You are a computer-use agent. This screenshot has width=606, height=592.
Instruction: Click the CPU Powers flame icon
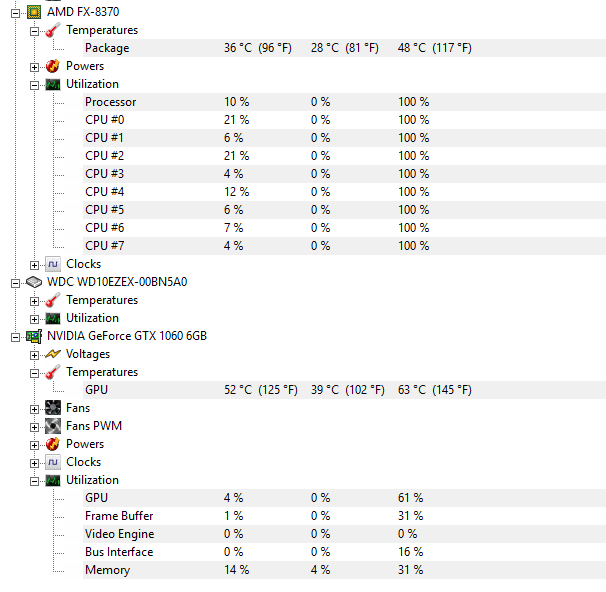(53, 66)
